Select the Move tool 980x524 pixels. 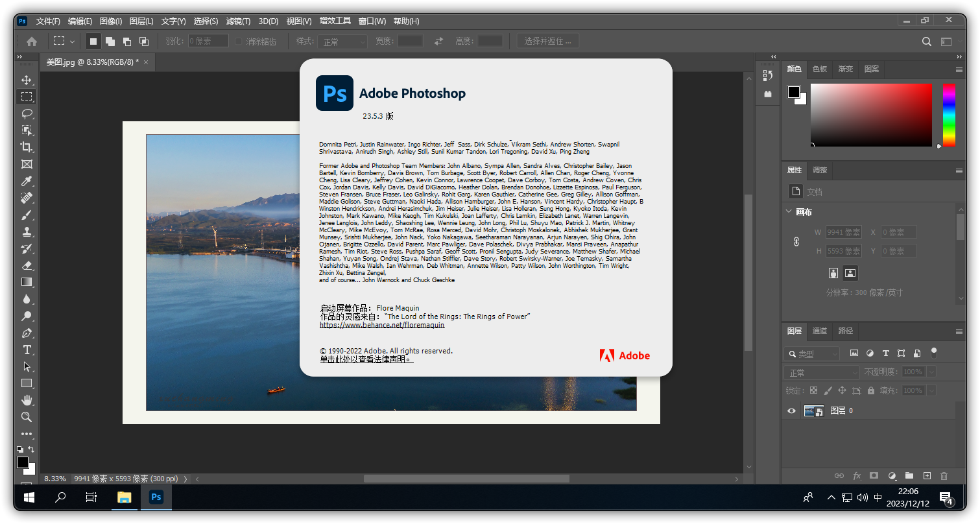27,80
